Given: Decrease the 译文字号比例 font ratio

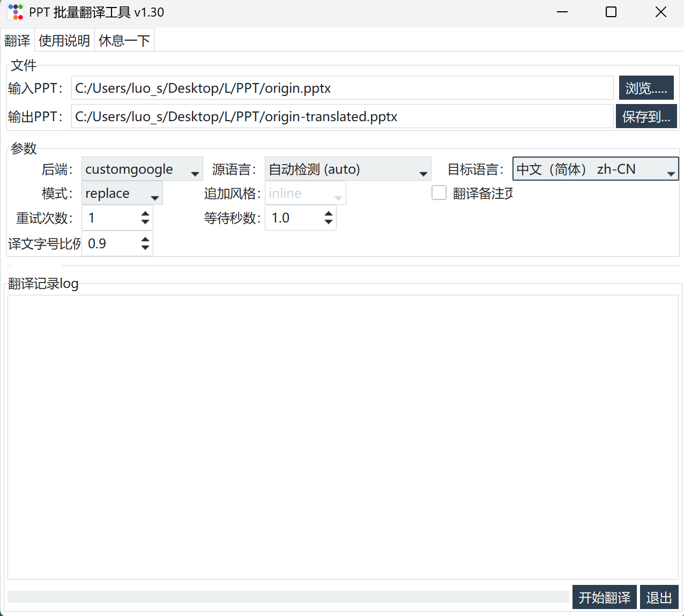Looking at the screenshot, I should click(145, 248).
